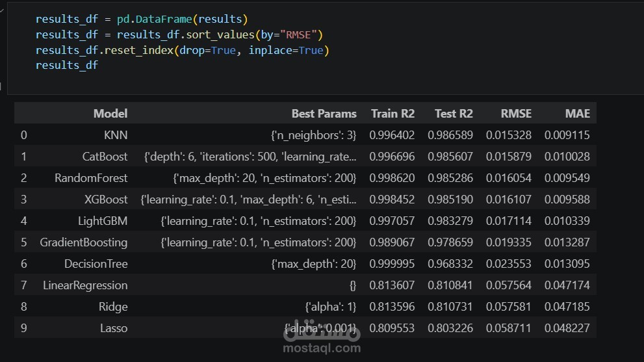
Task: Select the Lasso model cell
Action: click(x=114, y=328)
